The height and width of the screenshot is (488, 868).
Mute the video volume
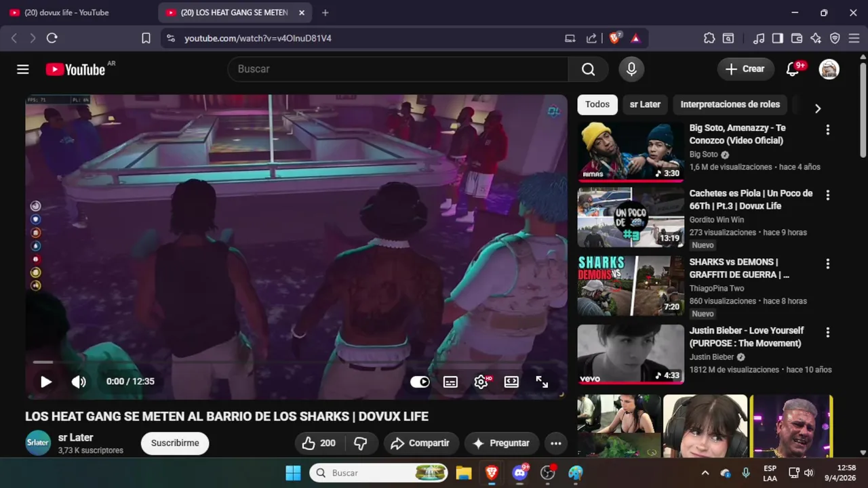click(x=79, y=382)
